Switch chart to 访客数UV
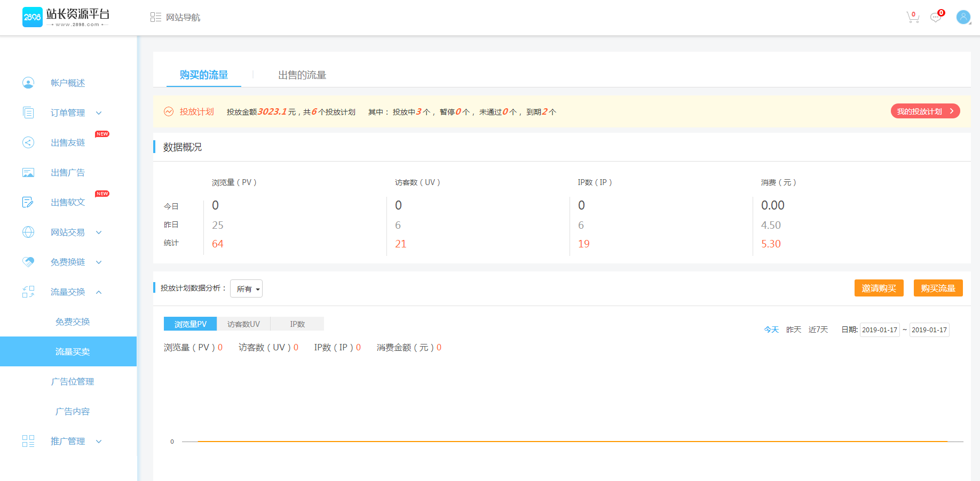 tap(243, 324)
